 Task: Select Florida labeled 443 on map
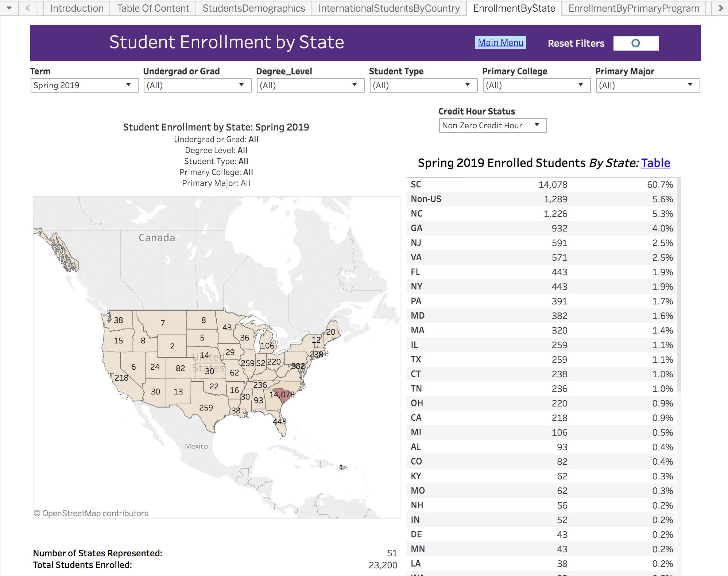[x=280, y=421]
